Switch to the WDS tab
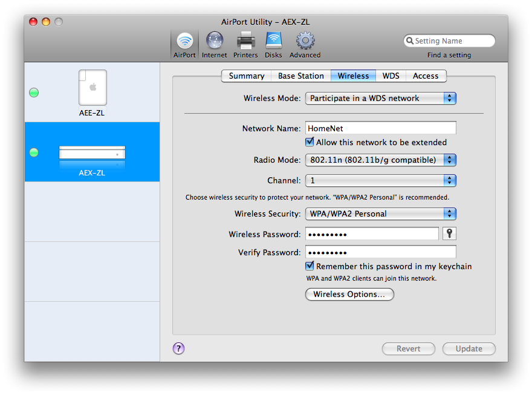Screen dimensions: 532x395 coord(391,76)
